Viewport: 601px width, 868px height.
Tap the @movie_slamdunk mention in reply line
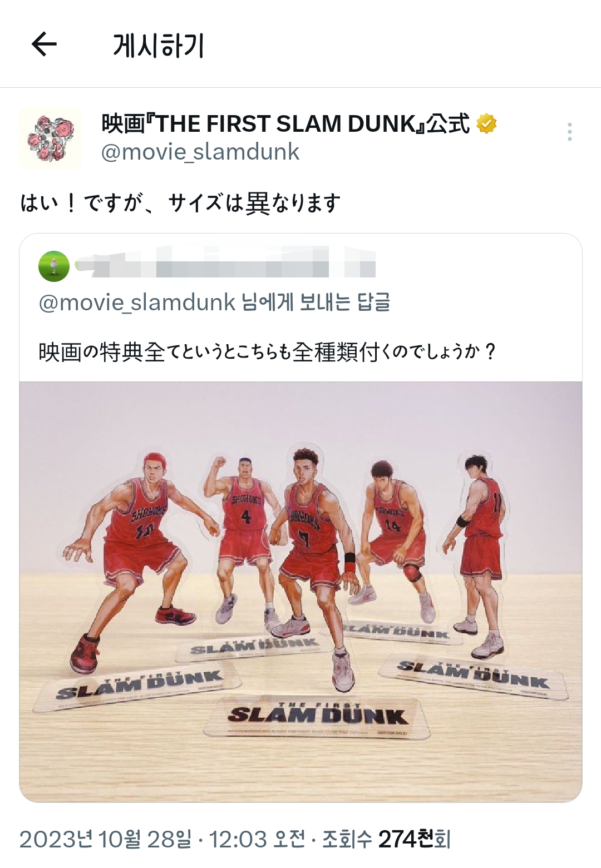tap(137, 302)
